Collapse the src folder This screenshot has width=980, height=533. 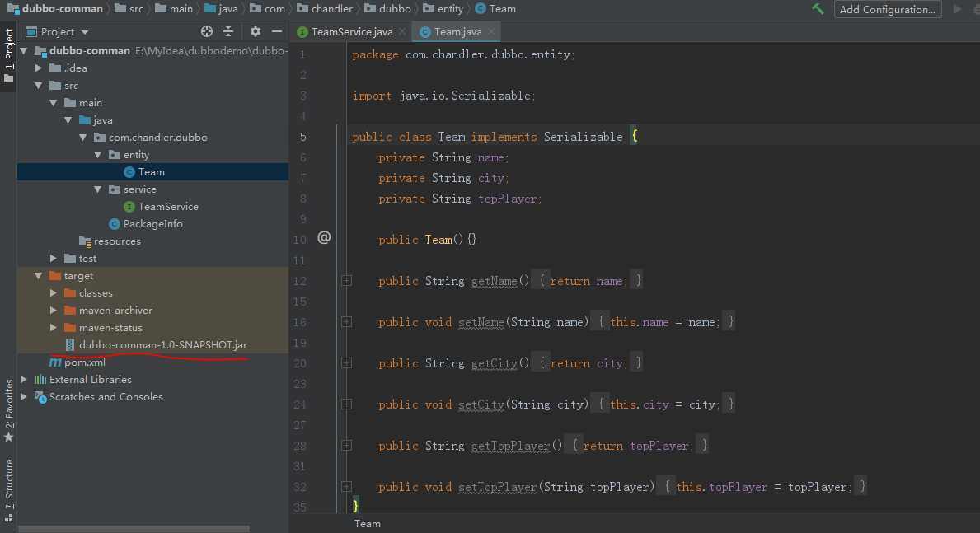tap(39, 86)
